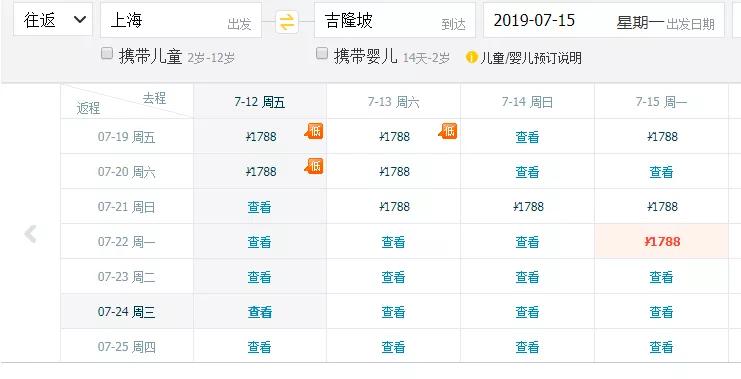This screenshot has width=741, height=379.
Task: Select the 07-23 周二 return row header
Action: [x=127, y=277]
